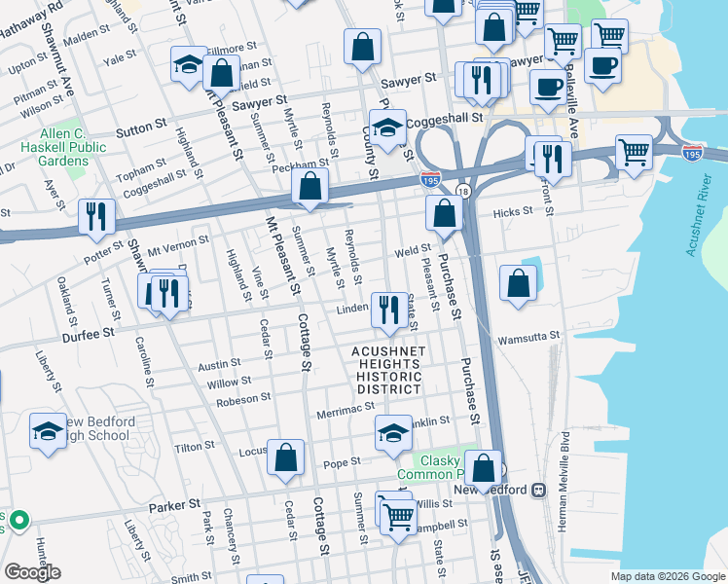
Task: Click the Robeson St label
Action: point(243,399)
